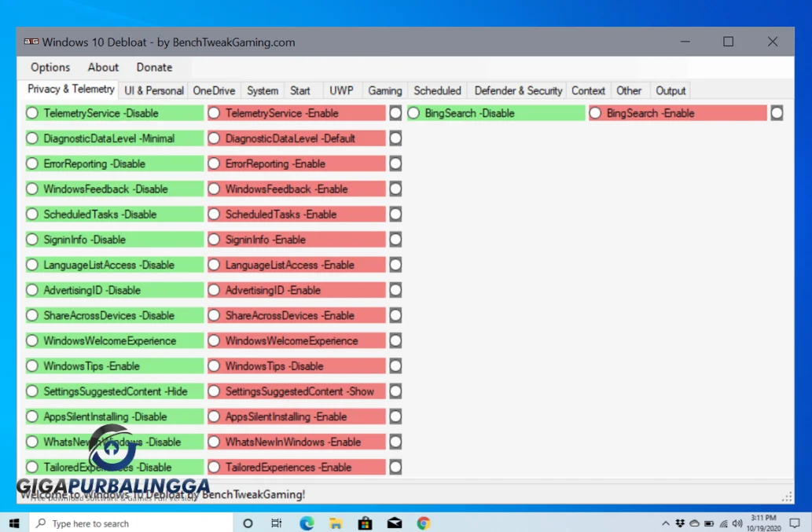Tick the checkbox beside TelemetryService row
This screenshot has width=812, height=532.
click(395, 113)
